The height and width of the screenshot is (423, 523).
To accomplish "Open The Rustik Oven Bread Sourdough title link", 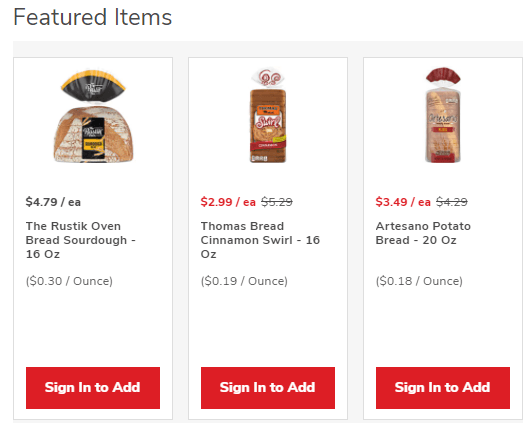I will point(81,240).
